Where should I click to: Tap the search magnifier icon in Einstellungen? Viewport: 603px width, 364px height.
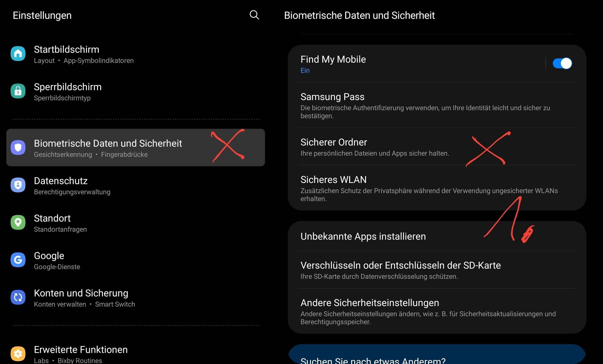[x=254, y=15]
